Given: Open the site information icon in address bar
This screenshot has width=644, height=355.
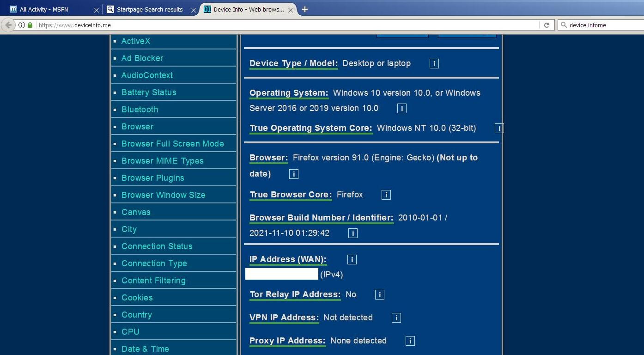Looking at the screenshot, I should pos(22,25).
